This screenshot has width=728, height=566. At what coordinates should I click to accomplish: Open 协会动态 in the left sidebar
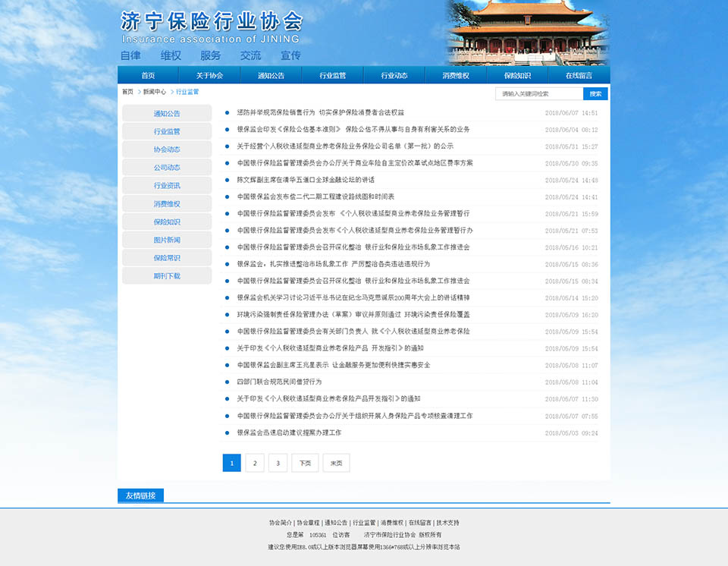(x=167, y=149)
